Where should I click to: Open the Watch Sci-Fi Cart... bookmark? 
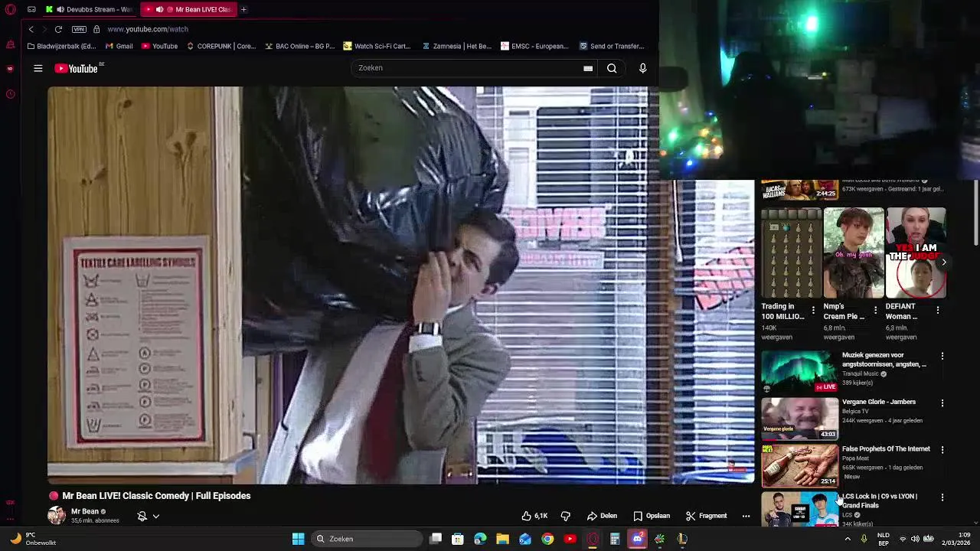coord(377,46)
